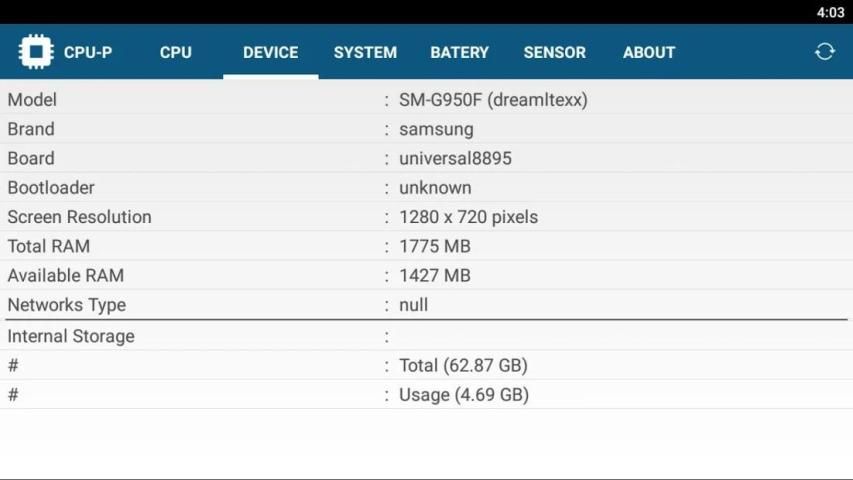Click the Board universal8895 row
Image resolution: width=853 pixels, height=480 pixels.
(x=426, y=158)
